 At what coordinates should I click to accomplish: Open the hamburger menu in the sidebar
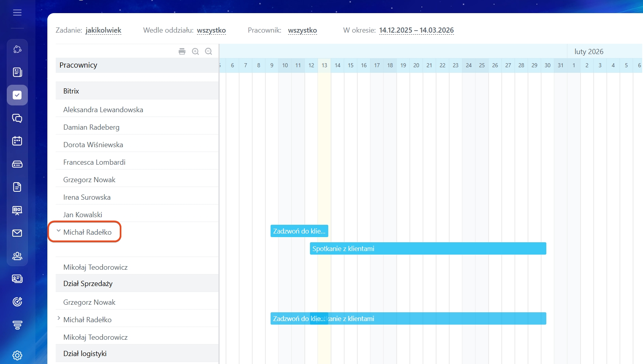[x=17, y=13]
